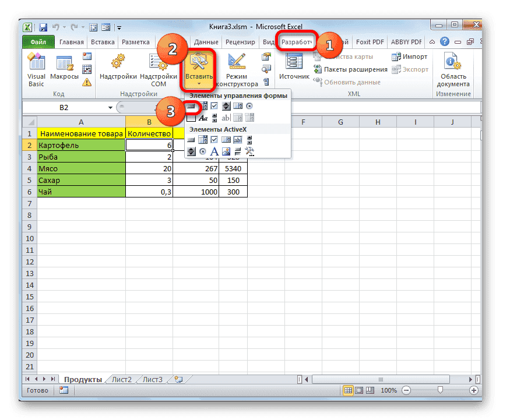Viewport: 510px width, 420px height.
Task: Click the Import XML icon
Action: pyautogui.click(x=398, y=57)
